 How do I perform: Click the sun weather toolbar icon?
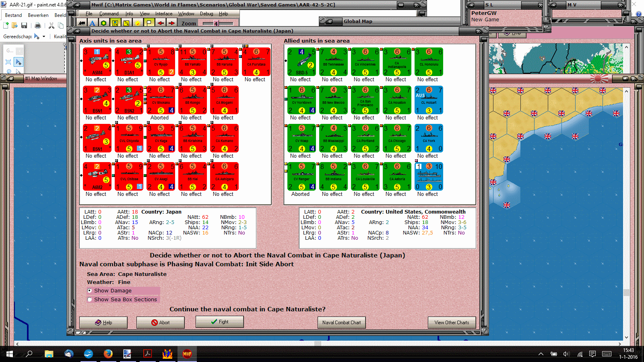(138, 23)
